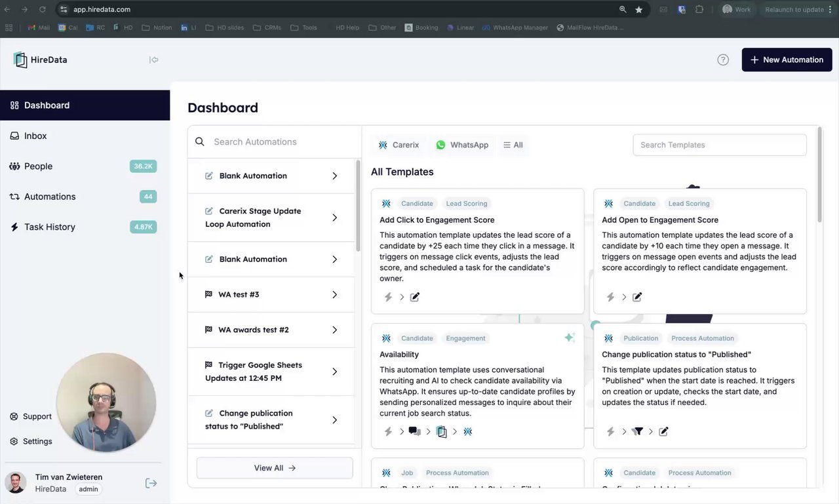Click Candidate tag on Add Open card
The image size is (839, 504).
[639, 204]
